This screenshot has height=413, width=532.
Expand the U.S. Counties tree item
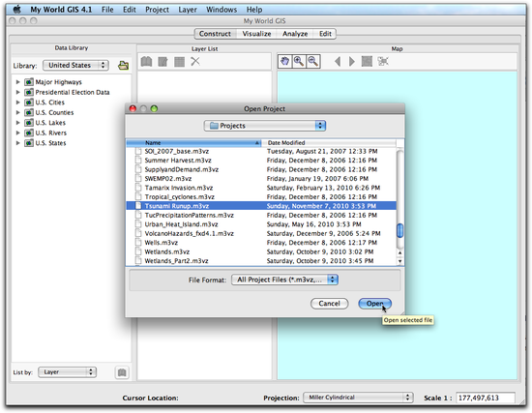click(x=18, y=112)
